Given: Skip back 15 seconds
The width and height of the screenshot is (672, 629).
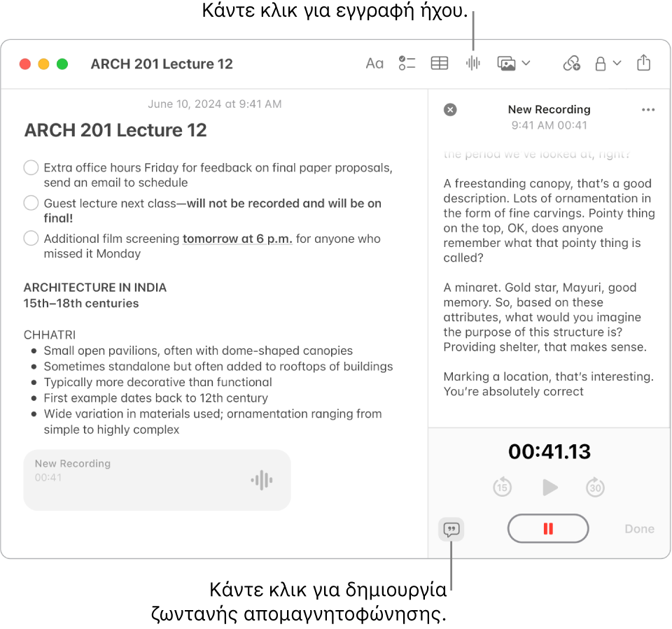Looking at the screenshot, I should [502, 487].
